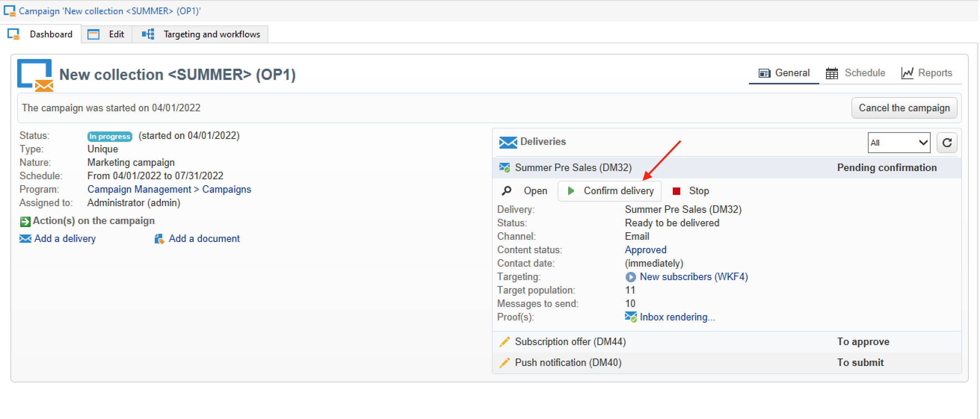Click the refresh deliveries icon

coord(946,143)
